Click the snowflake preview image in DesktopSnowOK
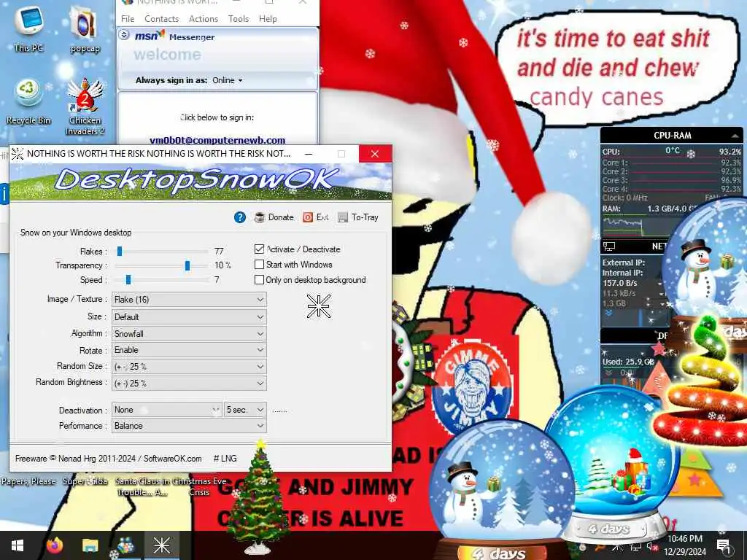747x560 pixels. click(x=319, y=306)
